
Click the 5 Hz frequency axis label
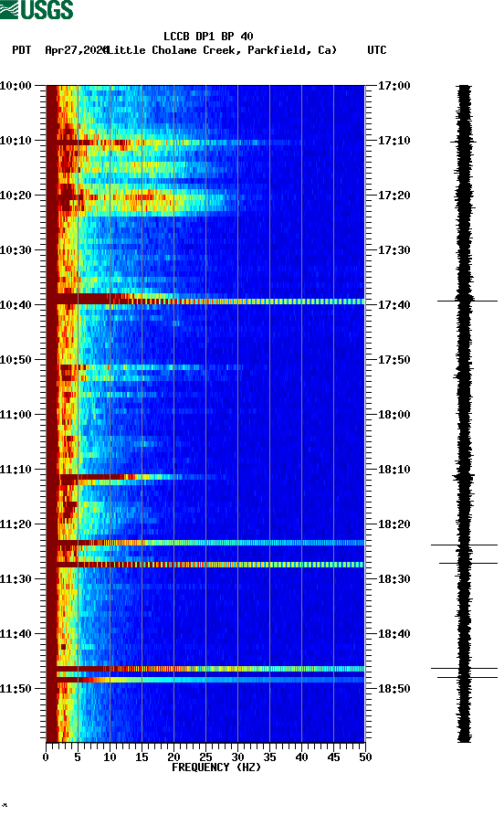78,757
